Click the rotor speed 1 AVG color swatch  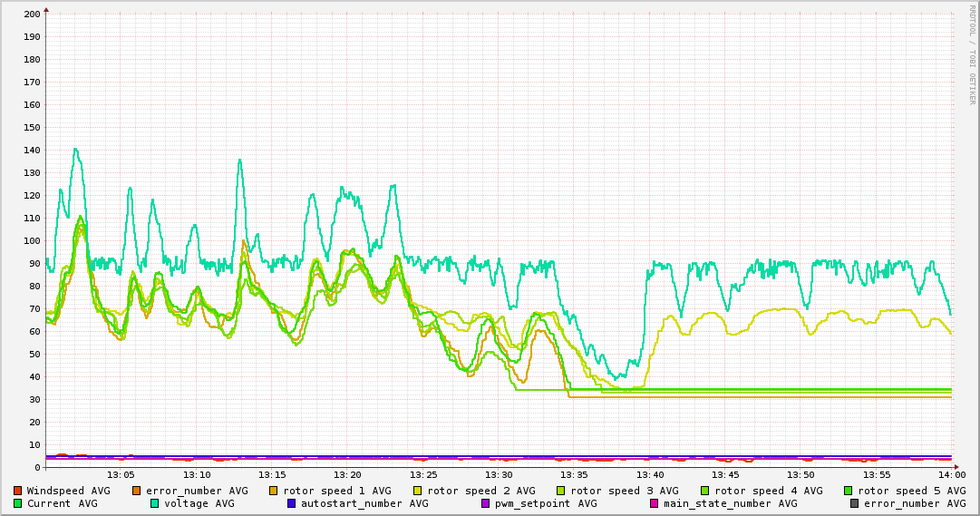pos(274,491)
